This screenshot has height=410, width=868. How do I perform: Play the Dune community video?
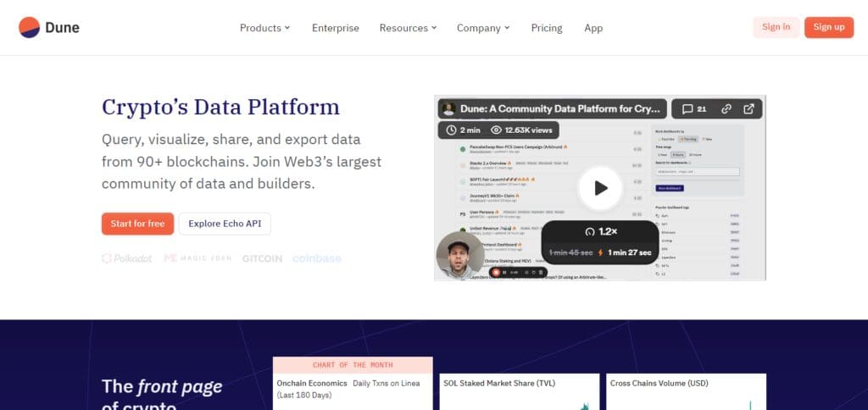pos(601,188)
